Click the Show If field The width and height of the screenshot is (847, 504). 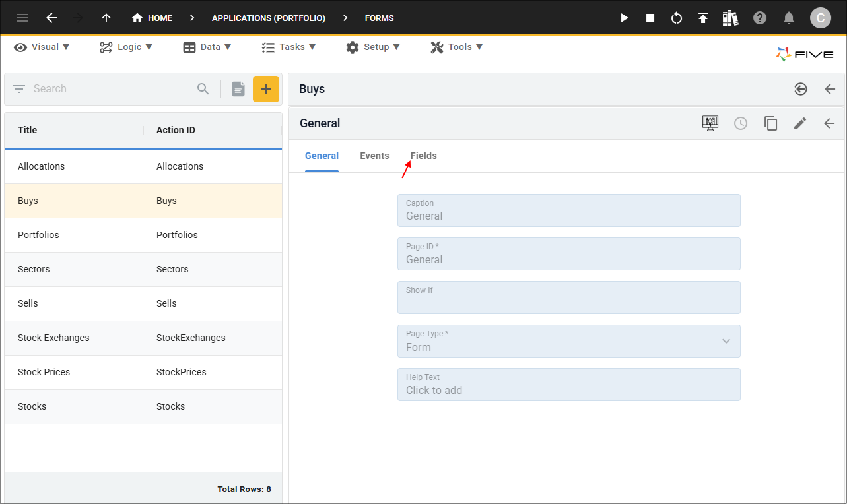click(569, 298)
